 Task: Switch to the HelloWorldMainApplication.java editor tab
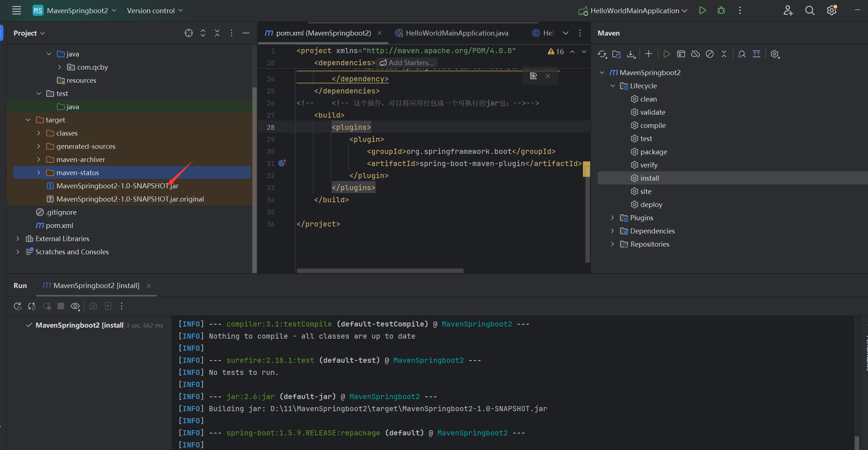tap(457, 33)
